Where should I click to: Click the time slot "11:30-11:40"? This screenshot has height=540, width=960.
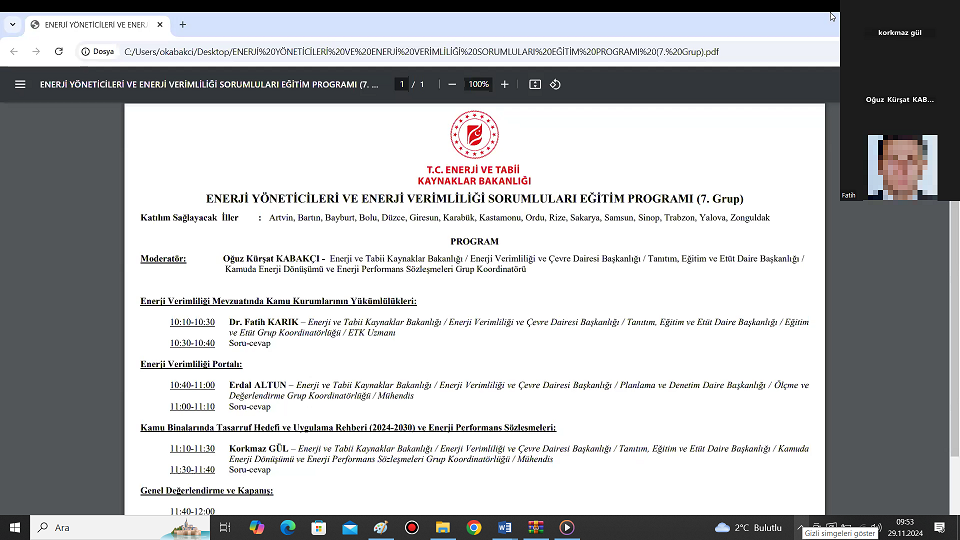192,470
